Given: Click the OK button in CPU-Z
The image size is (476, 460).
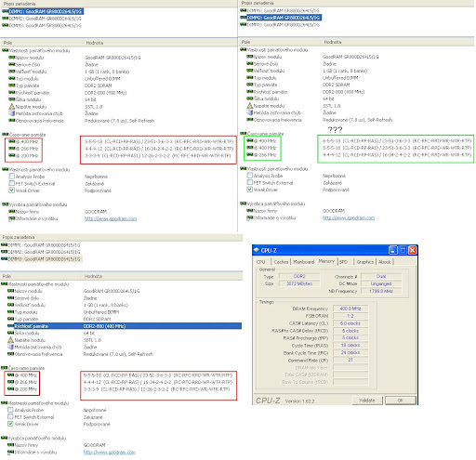Looking at the screenshot, I should [400, 401].
